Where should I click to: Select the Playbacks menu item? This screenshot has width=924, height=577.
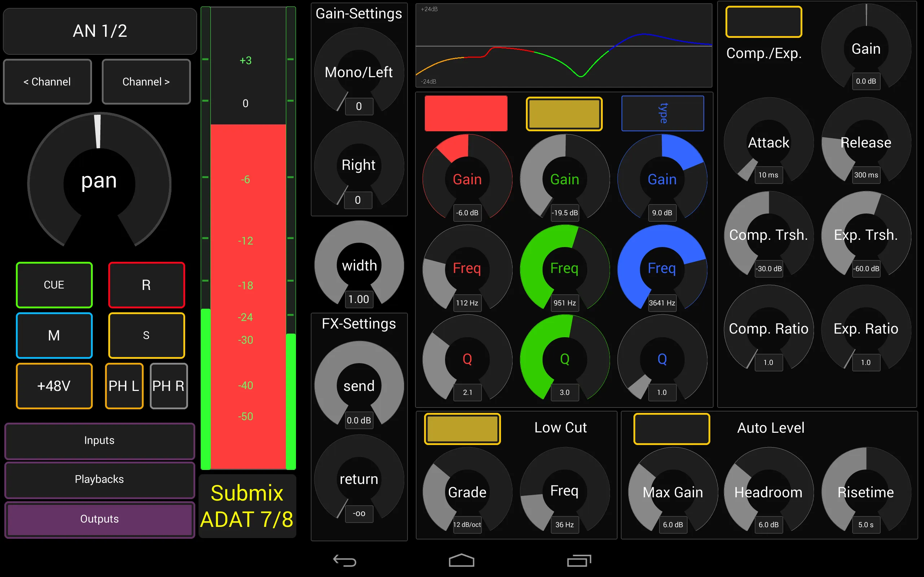[x=99, y=478]
